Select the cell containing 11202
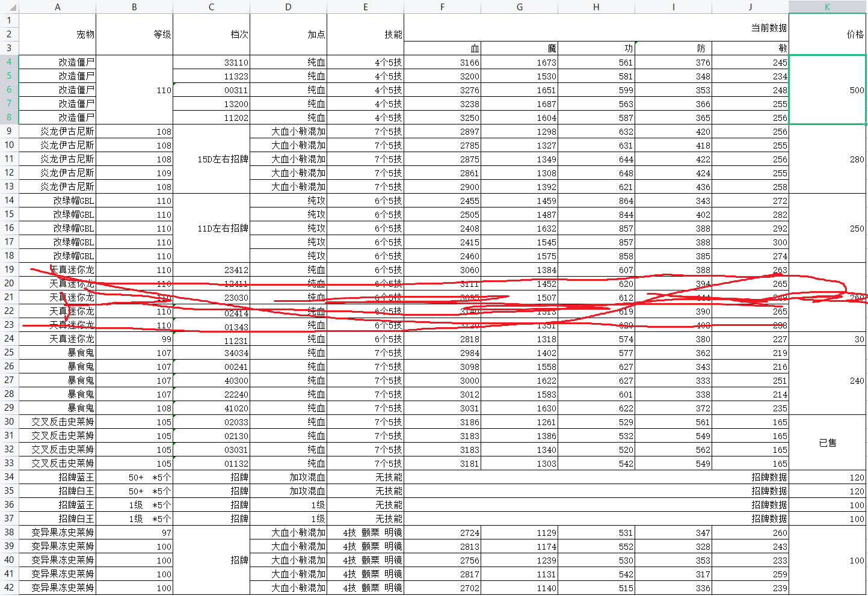Image resolution: width=868 pixels, height=596 pixels. 211,117
